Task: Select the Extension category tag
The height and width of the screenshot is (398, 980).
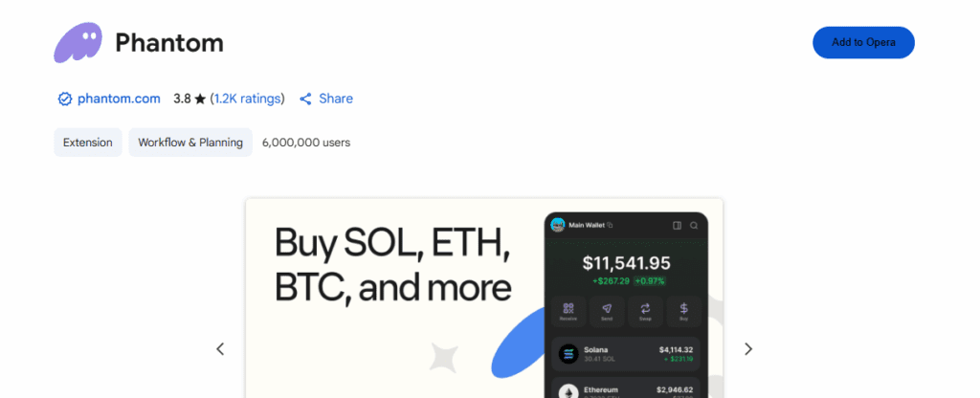Action: [x=88, y=143]
